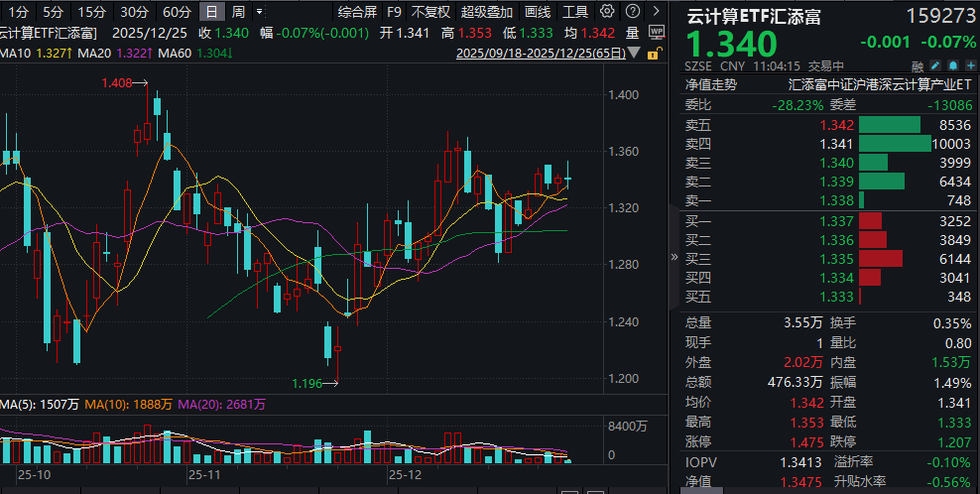The height and width of the screenshot is (494, 980).
Task: Set a price alert with the bell icon
Action: click(951, 66)
